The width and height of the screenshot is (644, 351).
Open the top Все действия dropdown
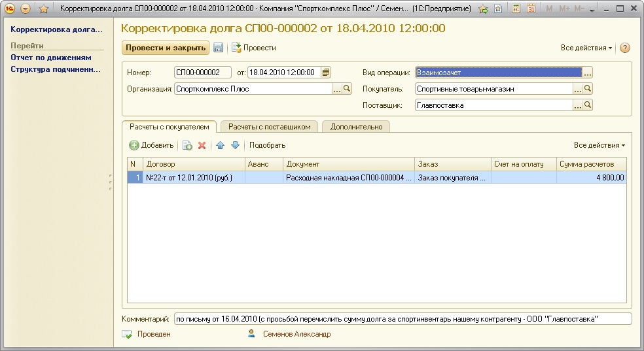click(x=586, y=48)
